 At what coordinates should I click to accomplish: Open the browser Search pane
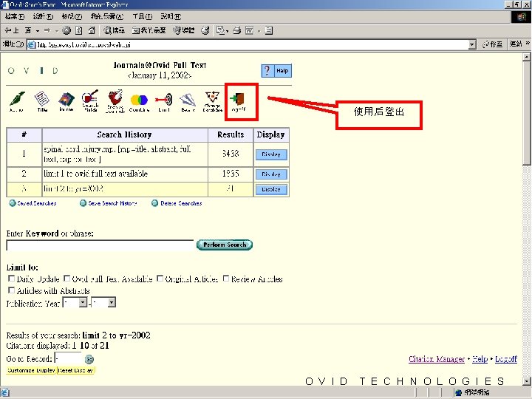point(115,30)
